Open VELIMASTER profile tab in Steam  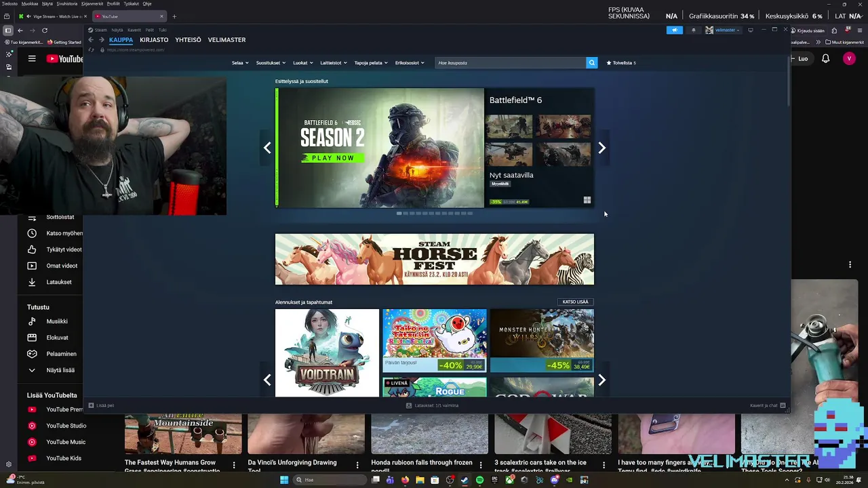click(x=226, y=40)
